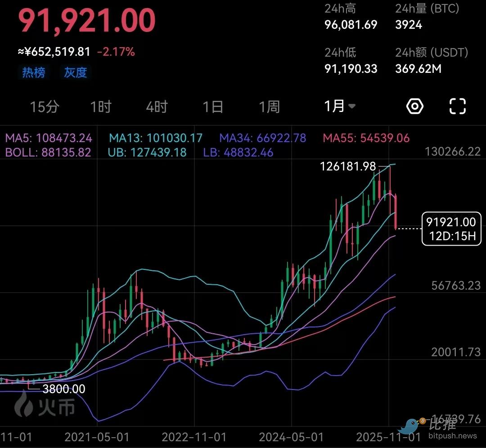Select the 1时 interval tab

click(x=101, y=107)
